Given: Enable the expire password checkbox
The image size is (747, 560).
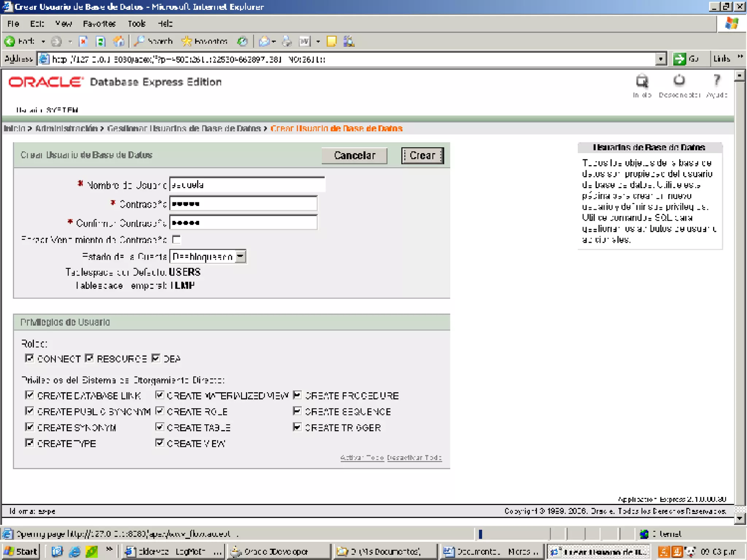Looking at the screenshot, I should click(177, 240).
